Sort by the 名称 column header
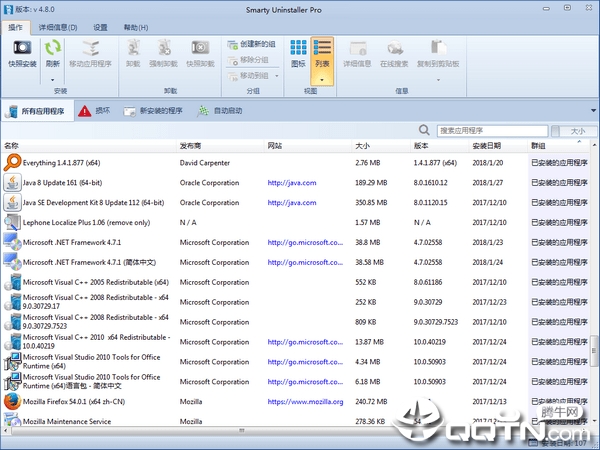This screenshot has height=450, width=600. click(x=89, y=146)
